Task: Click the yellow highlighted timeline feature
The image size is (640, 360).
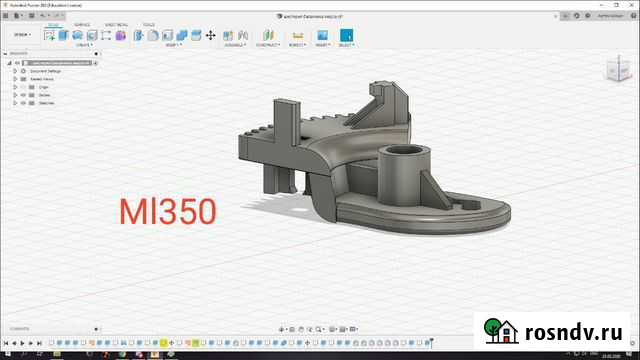Action: pos(163,343)
